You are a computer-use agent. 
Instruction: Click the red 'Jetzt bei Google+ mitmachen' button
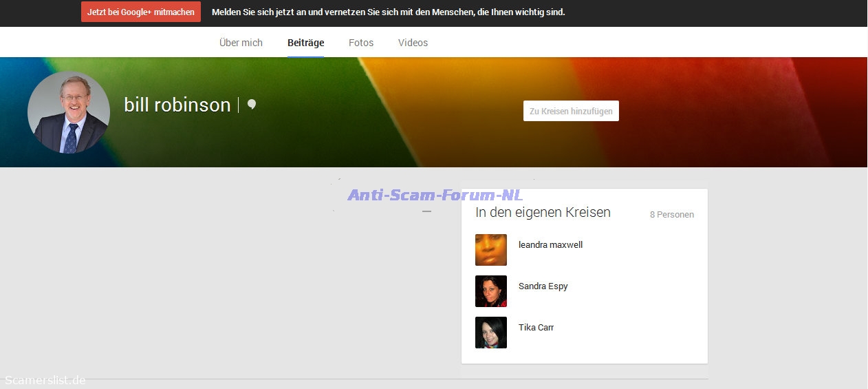(x=140, y=12)
